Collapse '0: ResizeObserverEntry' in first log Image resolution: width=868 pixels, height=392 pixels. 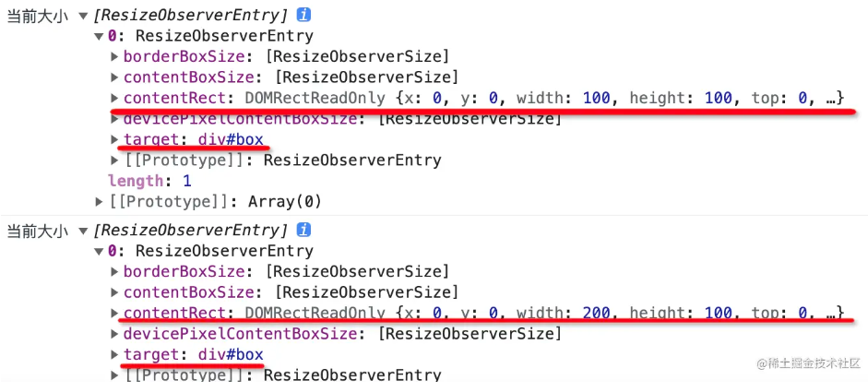point(100,37)
